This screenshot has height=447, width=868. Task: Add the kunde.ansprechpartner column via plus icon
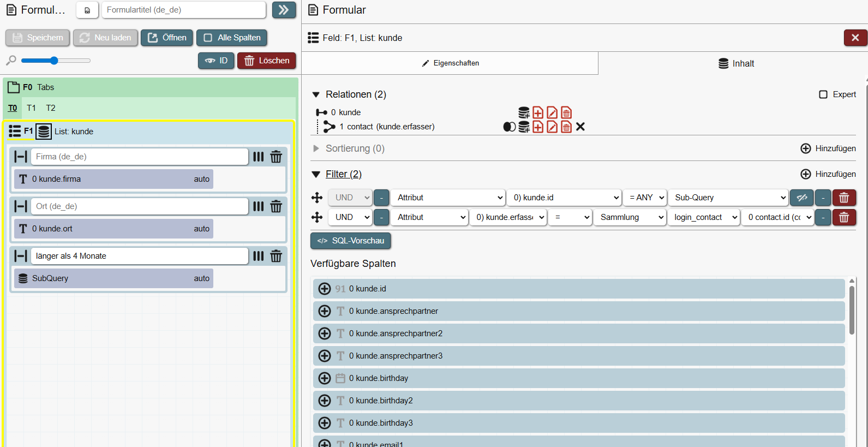point(325,311)
